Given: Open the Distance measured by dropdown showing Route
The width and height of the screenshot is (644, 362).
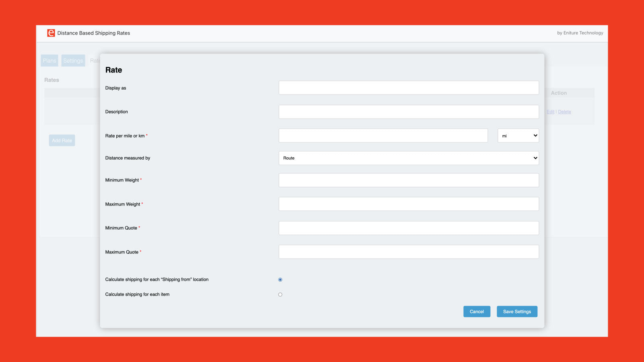Looking at the screenshot, I should click(x=409, y=158).
